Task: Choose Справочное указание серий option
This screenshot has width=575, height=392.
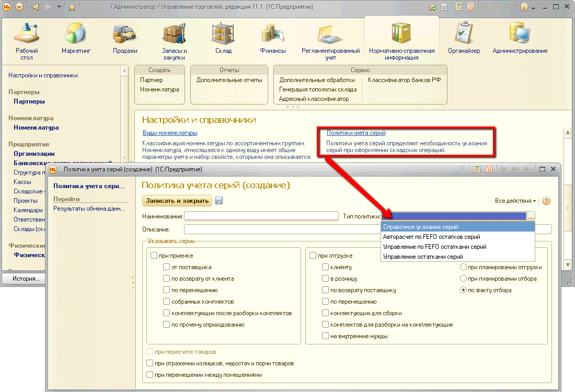Action: click(458, 227)
